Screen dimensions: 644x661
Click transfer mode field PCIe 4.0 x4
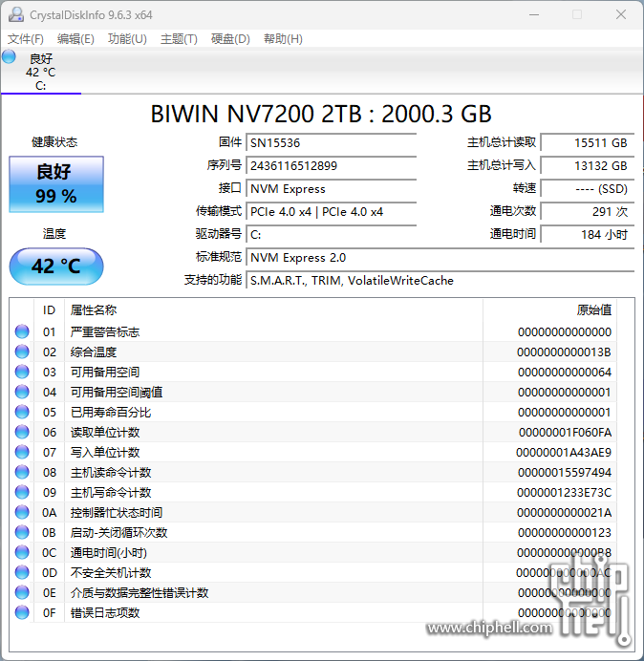332,212
